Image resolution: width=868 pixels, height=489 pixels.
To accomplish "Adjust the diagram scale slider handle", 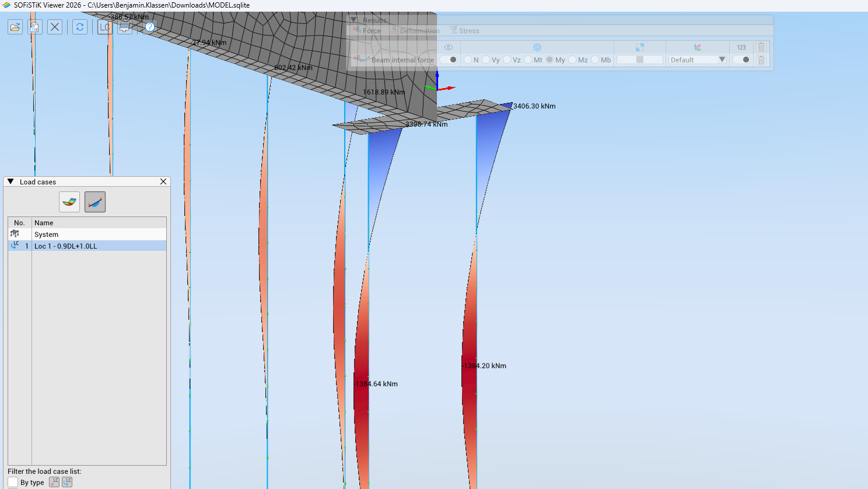I will [x=640, y=60].
